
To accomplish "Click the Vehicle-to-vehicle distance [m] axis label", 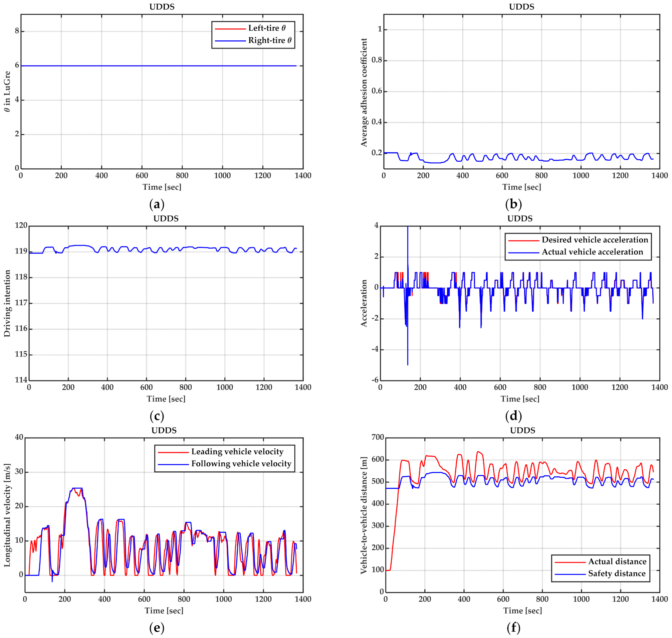I will click(364, 515).
